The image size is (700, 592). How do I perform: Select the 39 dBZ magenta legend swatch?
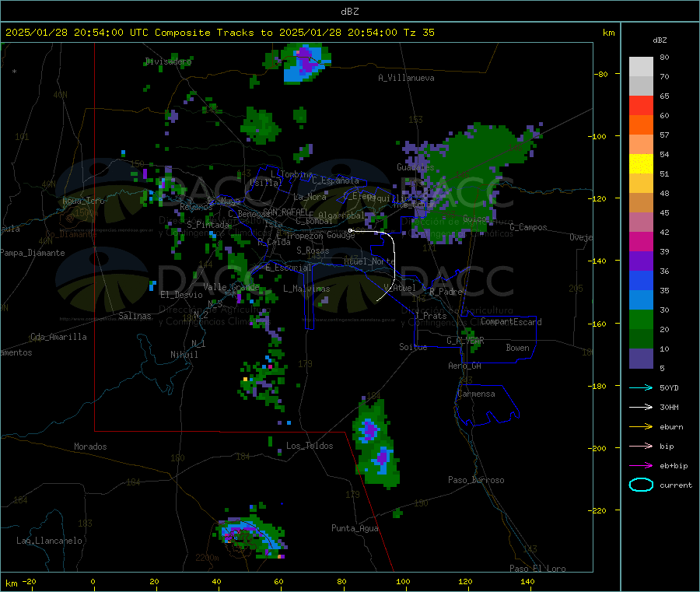[641, 241]
